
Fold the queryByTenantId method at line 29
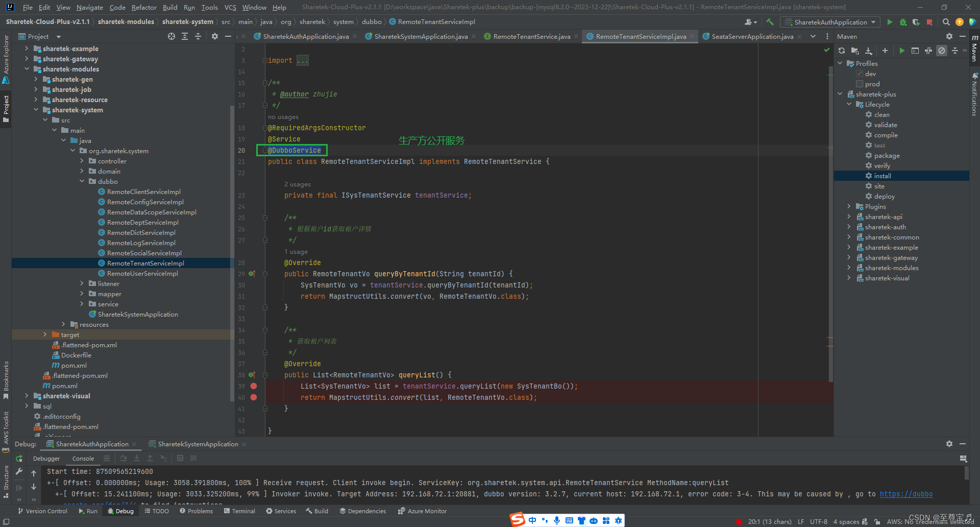click(x=265, y=274)
